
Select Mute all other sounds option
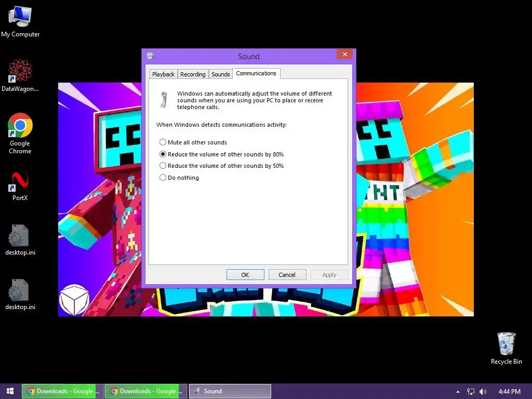coord(193,142)
